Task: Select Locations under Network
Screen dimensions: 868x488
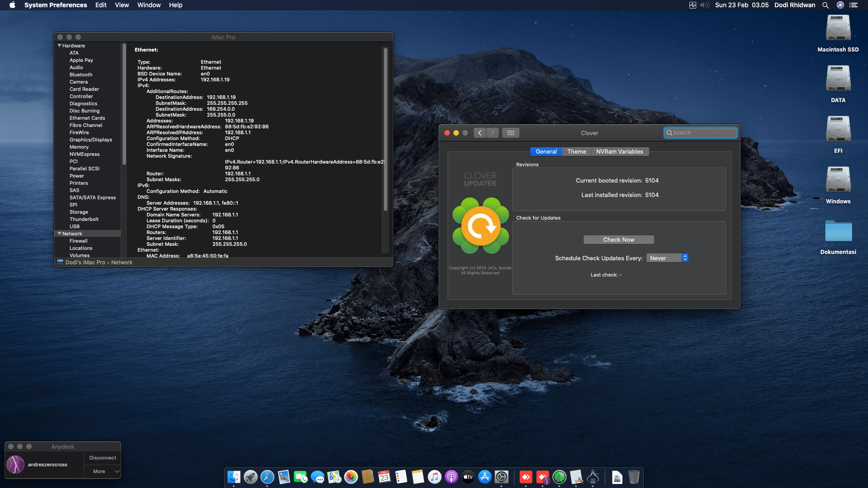Action: (81, 248)
